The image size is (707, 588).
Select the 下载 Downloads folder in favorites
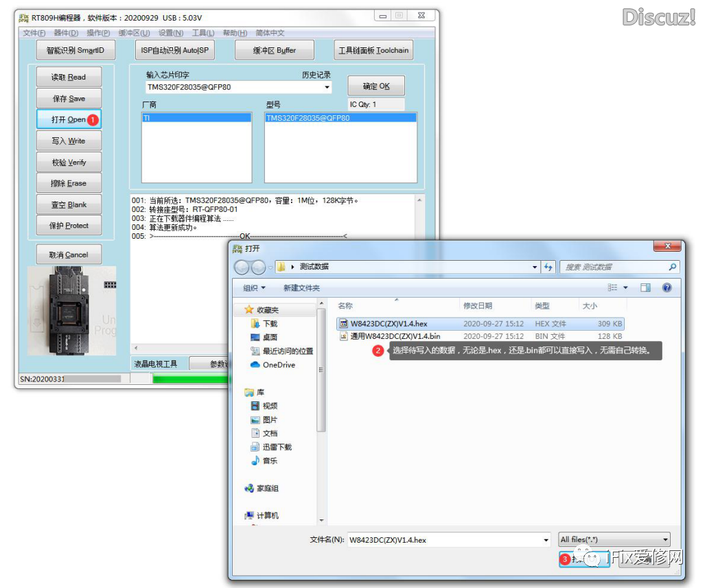click(x=270, y=323)
